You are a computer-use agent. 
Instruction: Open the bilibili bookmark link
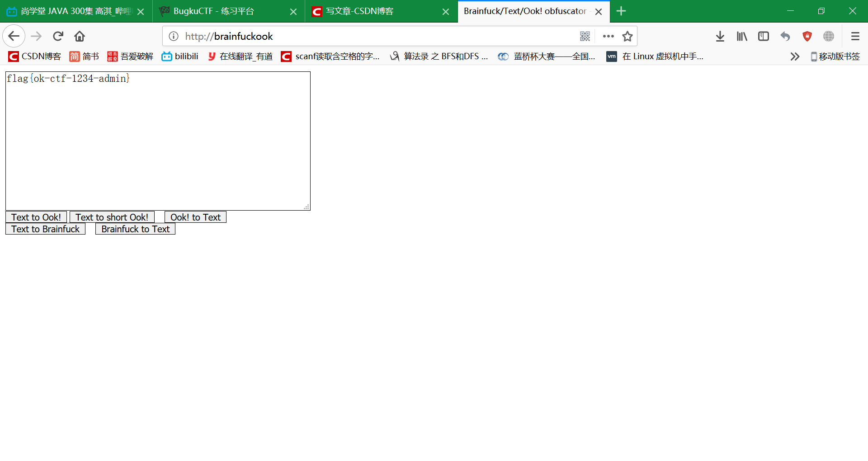179,56
